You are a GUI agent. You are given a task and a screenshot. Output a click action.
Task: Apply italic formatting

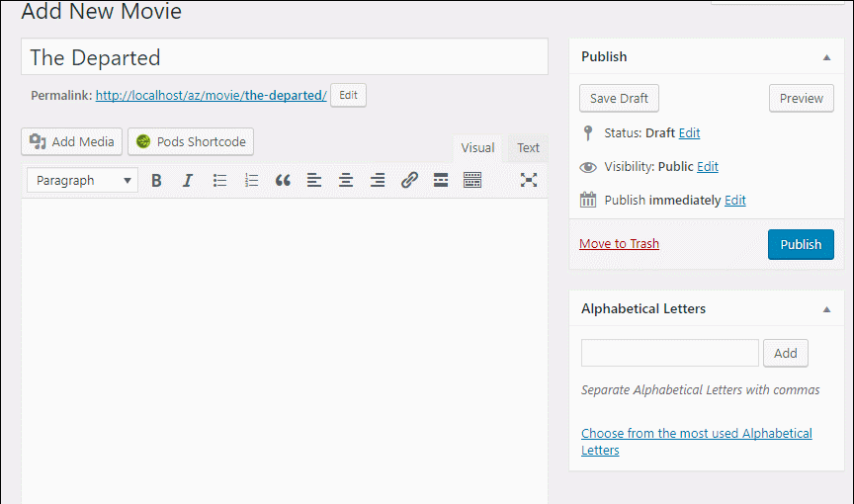tap(187, 180)
